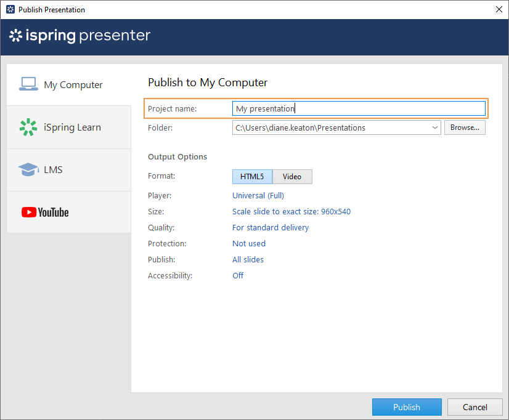Switch output format to Video
This screenshot has height=420, width=509.
coord(292,177)
